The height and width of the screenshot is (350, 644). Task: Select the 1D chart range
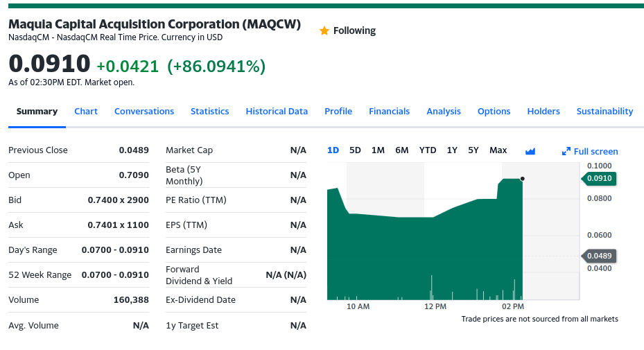click(333, 150)
